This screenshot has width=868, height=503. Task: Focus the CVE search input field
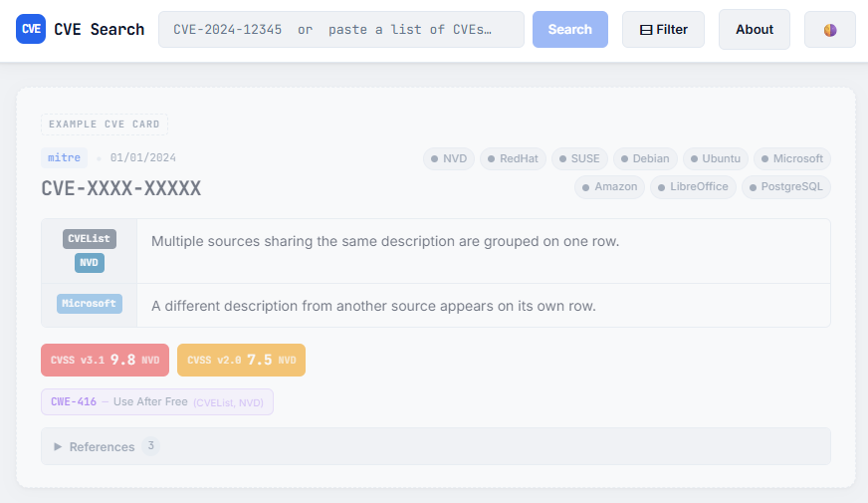pyautogui.click(x=341, y=29)
